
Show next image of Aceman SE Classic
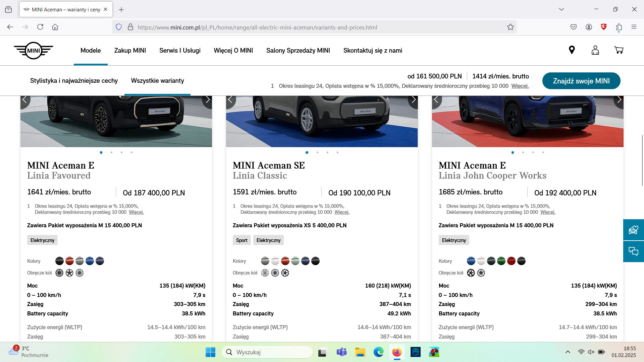click(x=413, y=100)
